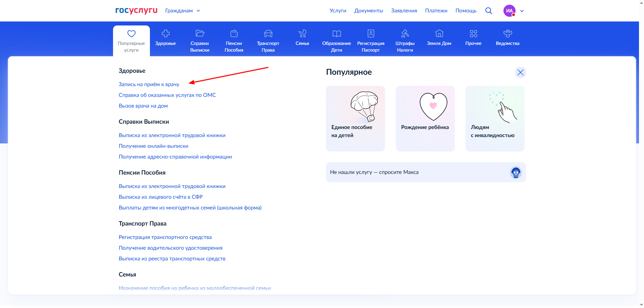This screenshot has width=644, height=308.
Task: Open Вызов врача на дом link
Action: (143, 106)
